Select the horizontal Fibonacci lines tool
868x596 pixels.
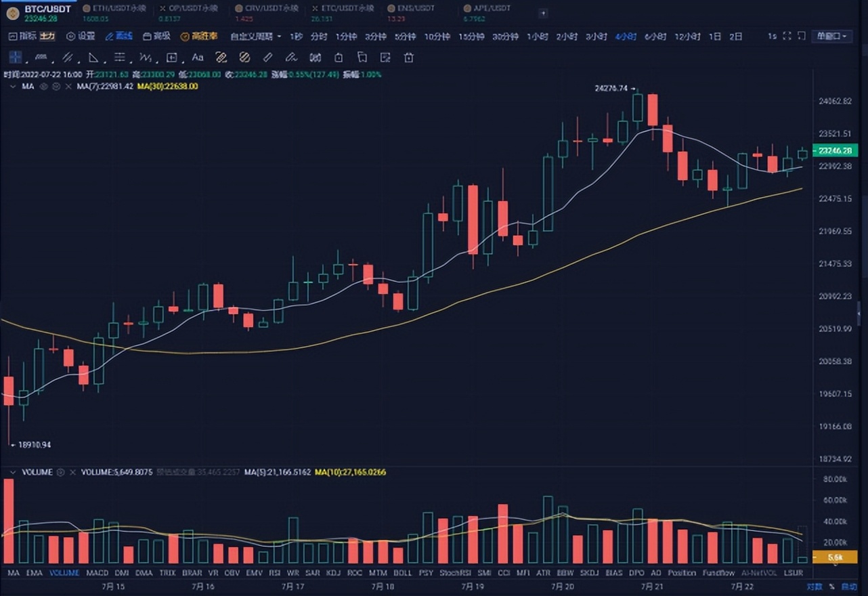click(119, 58)
